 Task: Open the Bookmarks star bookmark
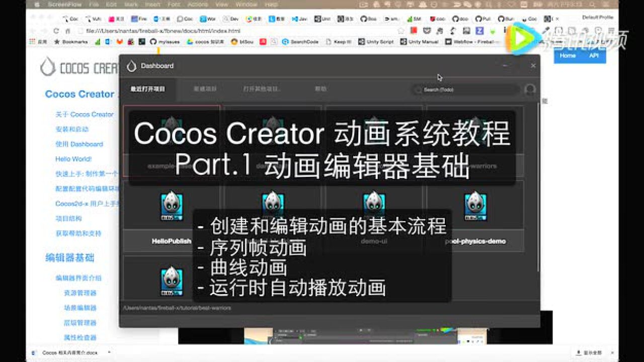pyautogui.click(x=71, y=42)
